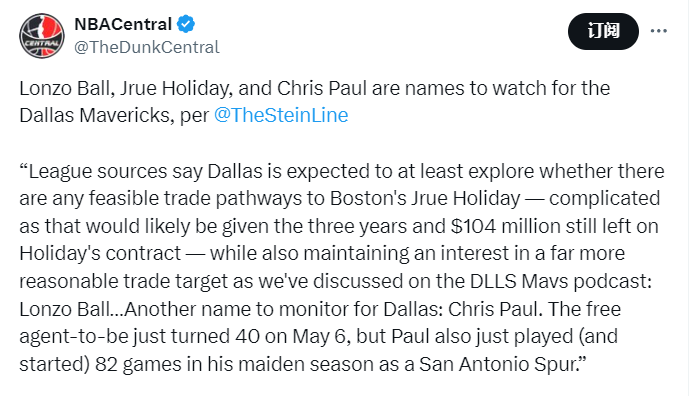The width and height of the screenshot is (699, 396).
Task: Click "DLLS Mavs podcast" text
Action: pos(561,281)
